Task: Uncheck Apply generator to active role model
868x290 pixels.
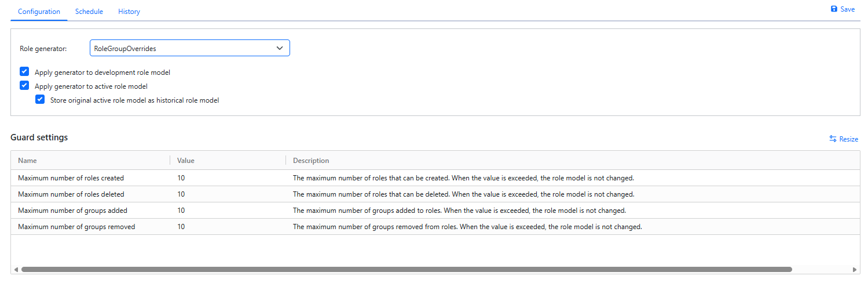Action: point(24,86)
